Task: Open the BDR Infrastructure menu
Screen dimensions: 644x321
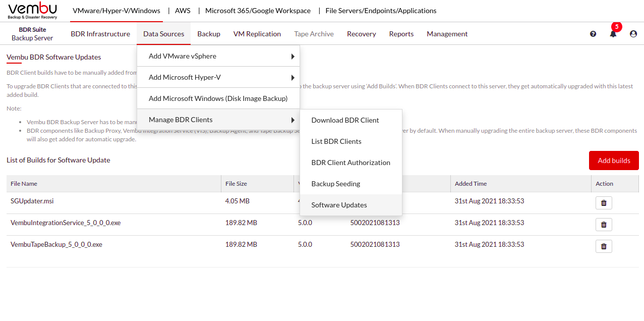Action: (x=100, y=34)
